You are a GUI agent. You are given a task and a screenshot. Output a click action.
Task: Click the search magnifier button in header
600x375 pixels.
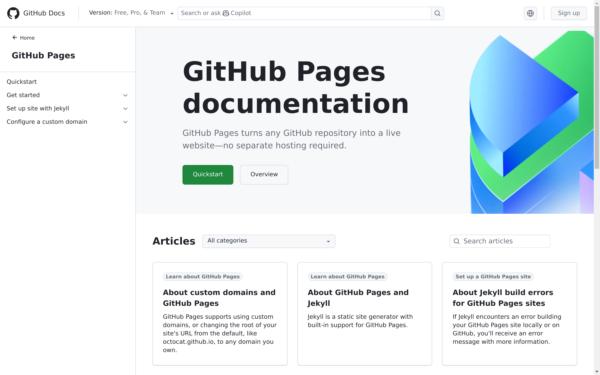tap(437, 13)
